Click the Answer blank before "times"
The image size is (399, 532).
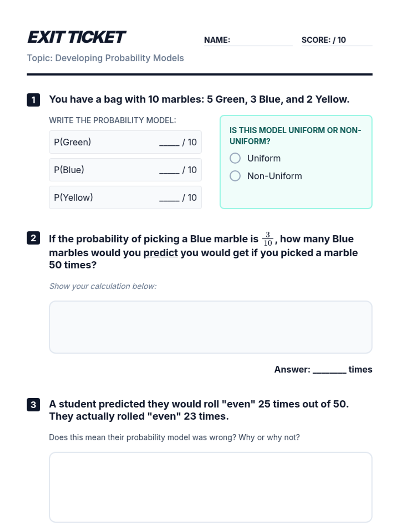329,369
